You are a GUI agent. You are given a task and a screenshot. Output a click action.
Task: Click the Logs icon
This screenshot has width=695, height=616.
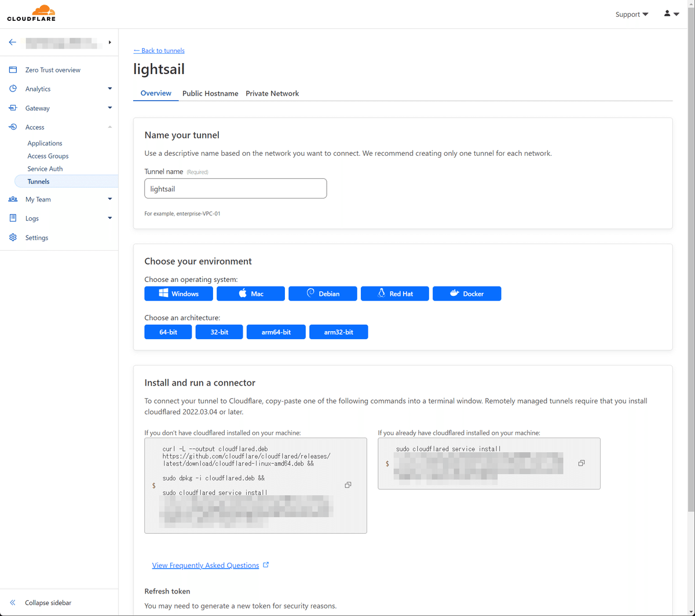(x=13, y=218)
